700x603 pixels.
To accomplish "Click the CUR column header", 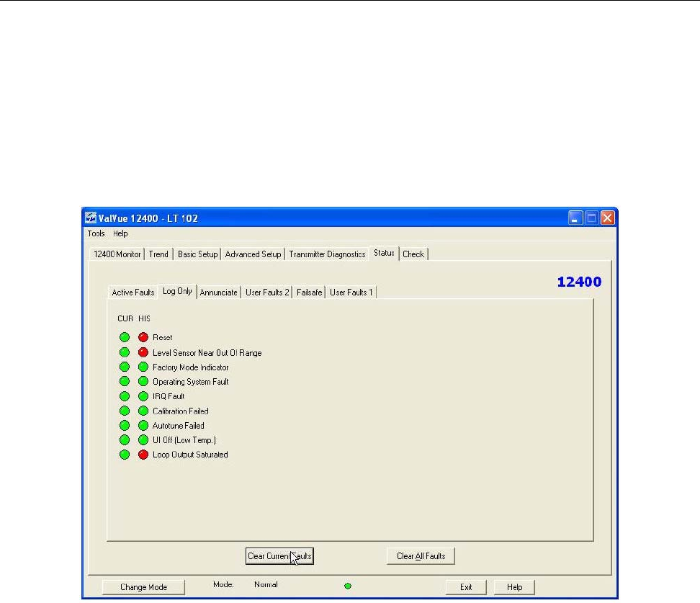I will [125, 318].
